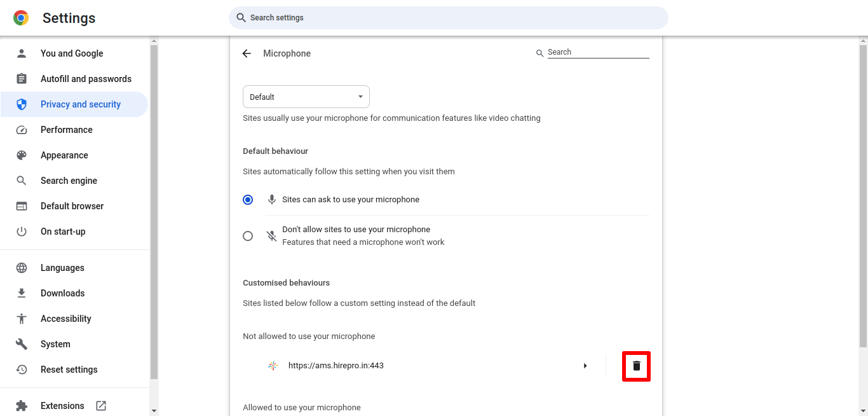Viewport: 868px width, 416px height.
Task: Open Accessibility settings section
Action: pos(74,319)
